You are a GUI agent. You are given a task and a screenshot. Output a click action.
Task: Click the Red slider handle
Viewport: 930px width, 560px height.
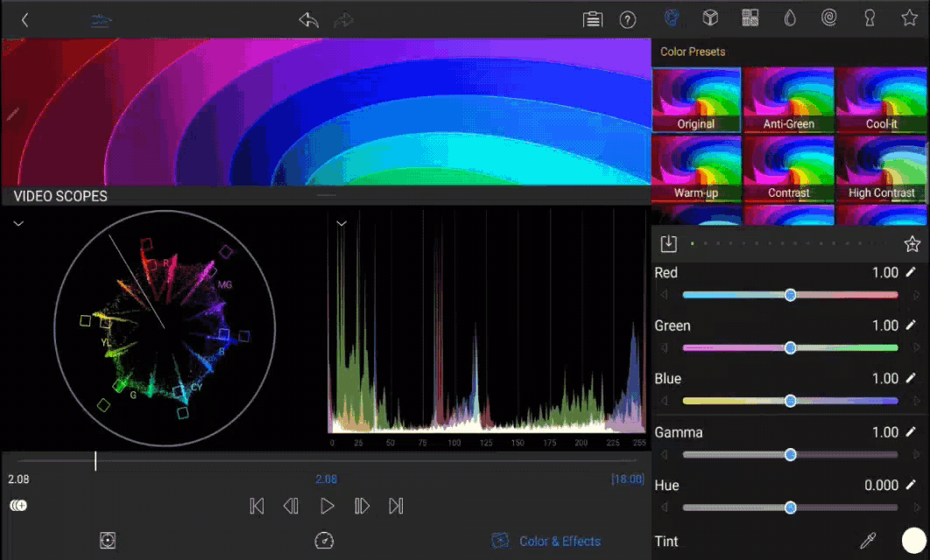click(x=790, y=295)
